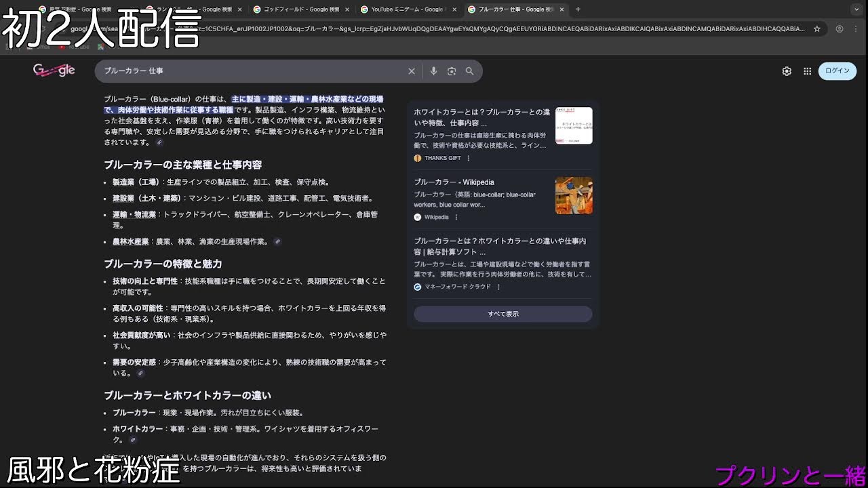The height and width of the screenshot is (488, 868).
Task: Start voice search with the microphone icon
Action: (434, 71)
